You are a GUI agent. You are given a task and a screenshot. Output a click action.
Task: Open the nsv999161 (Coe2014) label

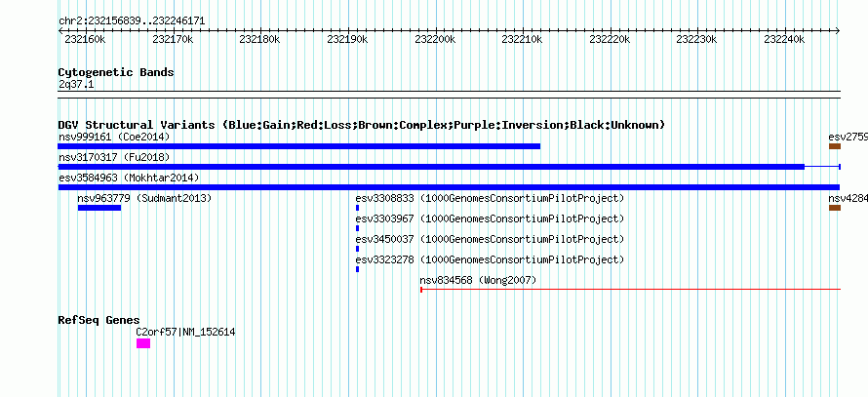point(114,137)
